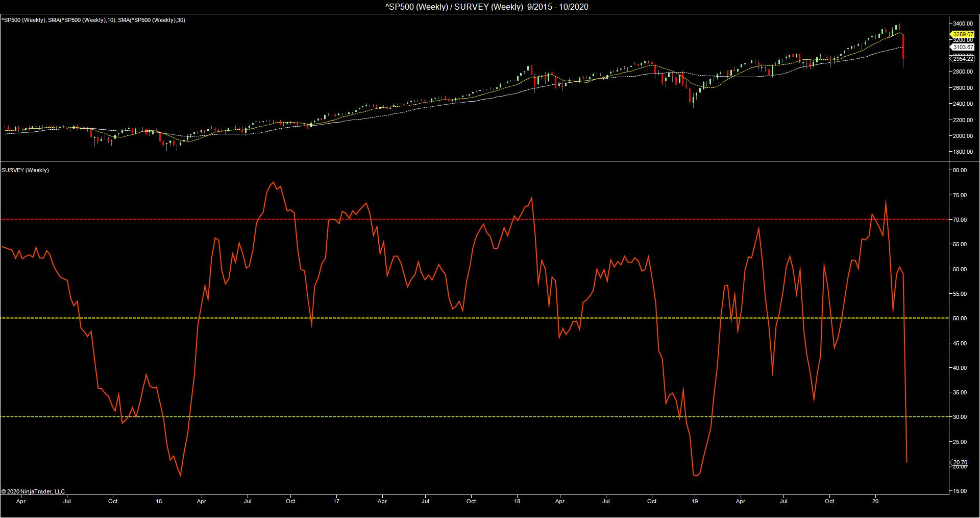Image resolution: width=980 pixels, height=518 pixels.
Task: Click the 65.00 survey axis label
Action: click(x=960, y=244)
